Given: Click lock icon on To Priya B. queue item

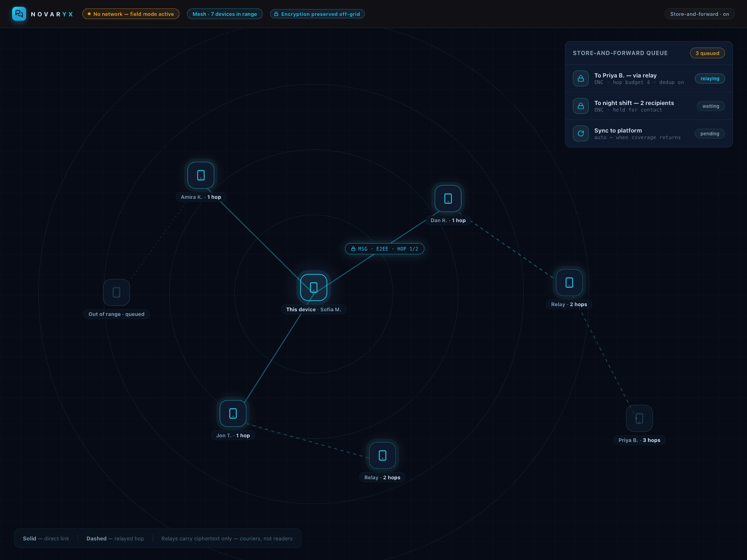Looking at the screenshot, I should point(581,78).
